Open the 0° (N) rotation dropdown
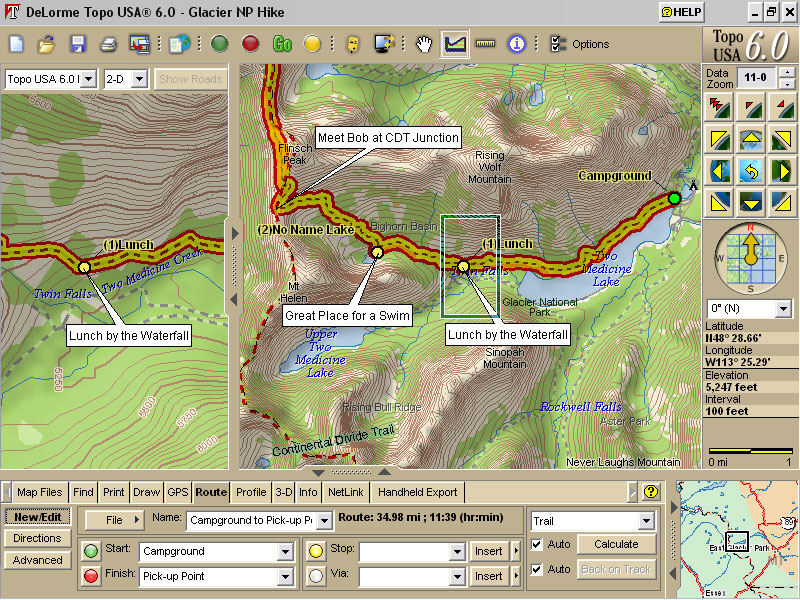Screen dimensions: 800x600 point(783,309)
